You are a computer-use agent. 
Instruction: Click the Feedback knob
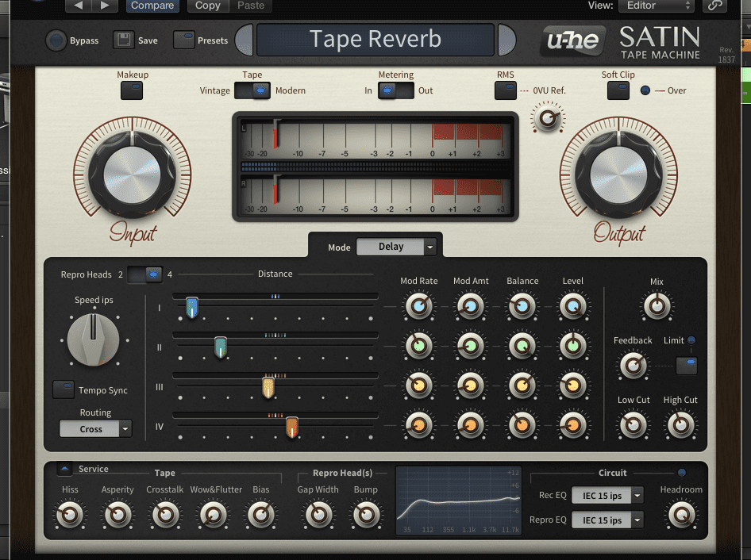[634, 366]
